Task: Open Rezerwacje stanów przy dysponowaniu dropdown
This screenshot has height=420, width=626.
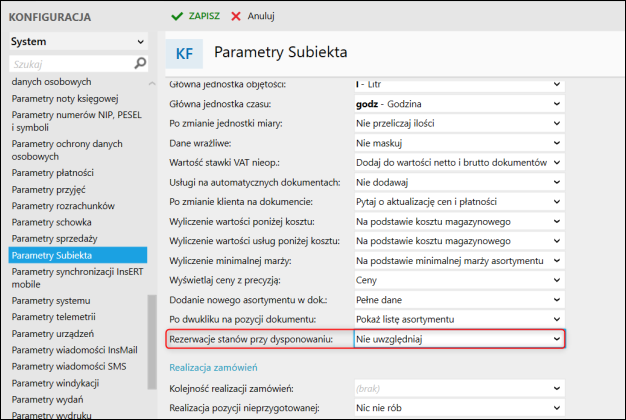Action: click(460, 339)
